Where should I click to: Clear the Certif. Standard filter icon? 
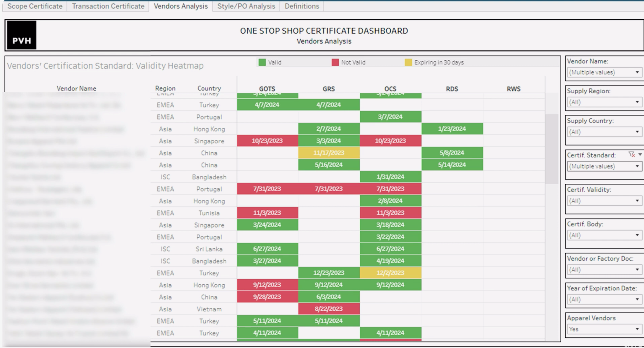(632, 155)
